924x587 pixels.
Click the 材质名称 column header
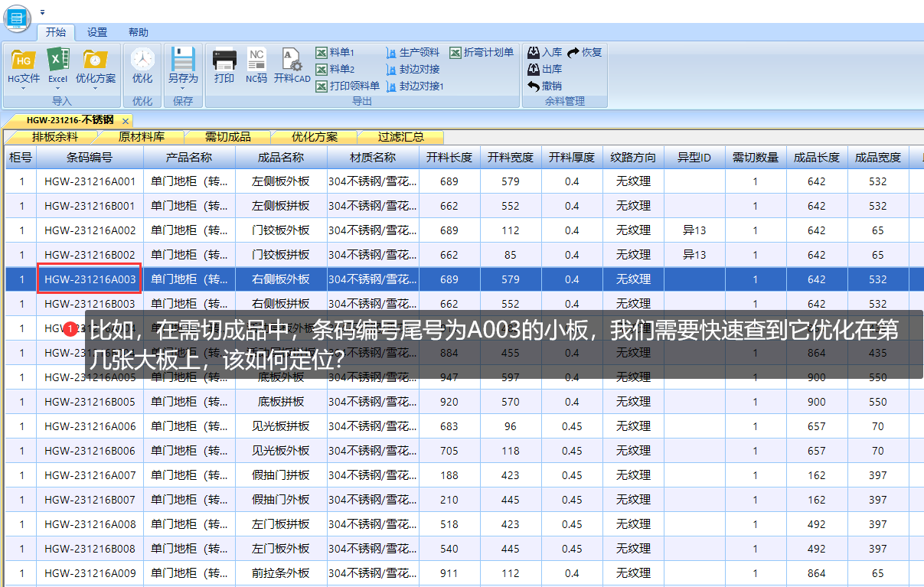click(373, 157)
